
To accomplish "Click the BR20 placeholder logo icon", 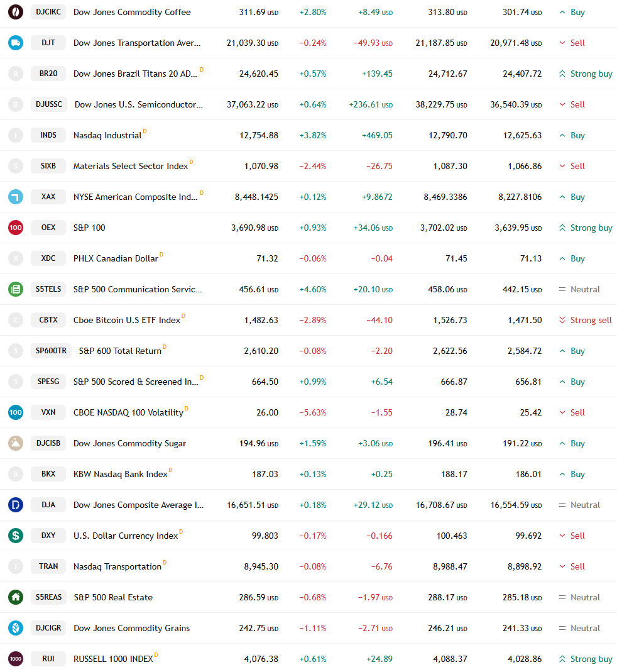I will pyautogui.click(x=16, y=74).
